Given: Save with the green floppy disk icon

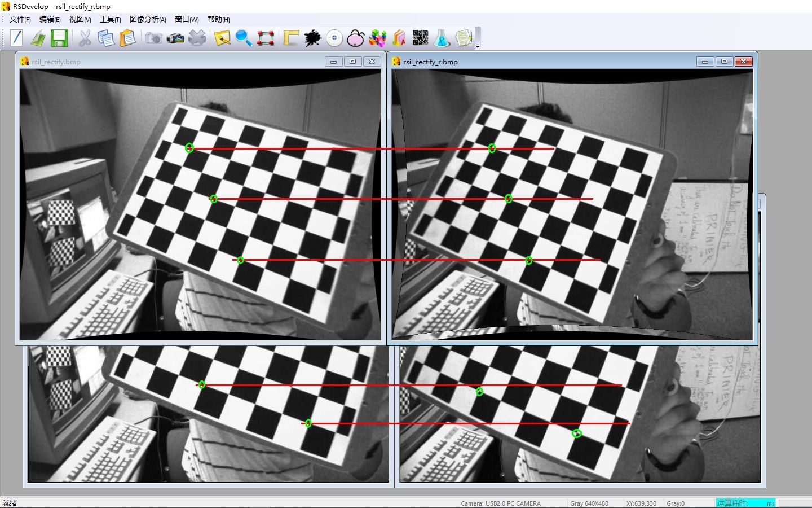Looking at the screenshot, I should tap(59, 38).
